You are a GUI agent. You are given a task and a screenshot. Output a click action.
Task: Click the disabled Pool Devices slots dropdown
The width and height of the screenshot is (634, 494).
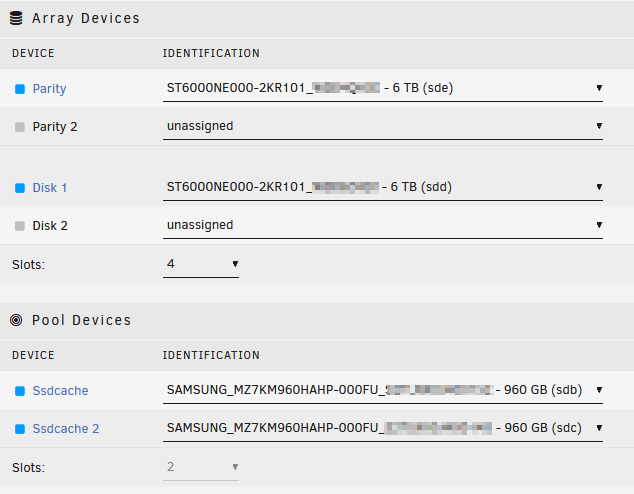pos(201,467)
